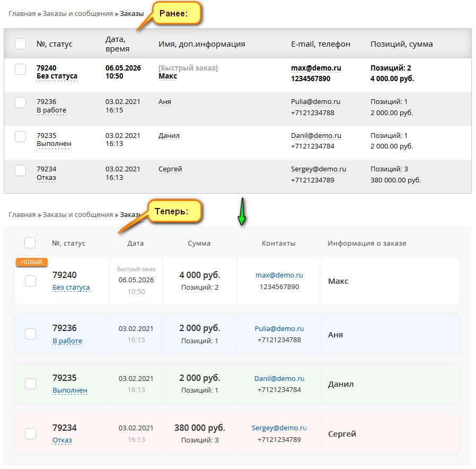This screenshot has width=476, height=469.
Task: Go to 'Главная' in the lower breadcrumb
Action: pos(22,215)
